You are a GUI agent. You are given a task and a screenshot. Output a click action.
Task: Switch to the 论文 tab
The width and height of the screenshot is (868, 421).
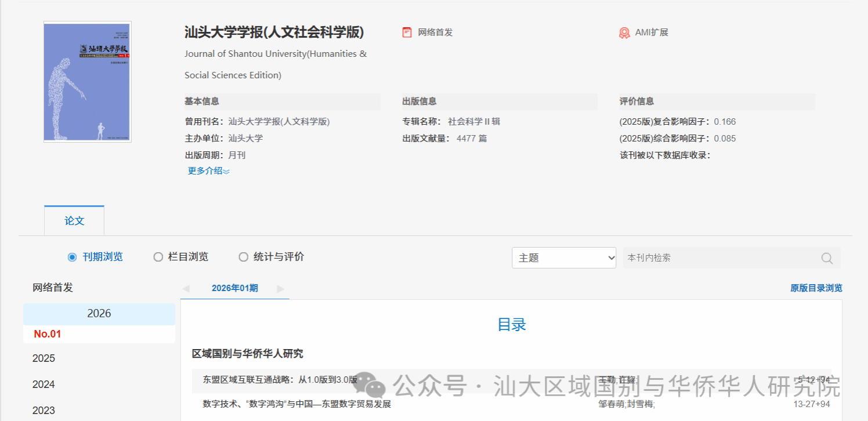click(x=74, y=220)
